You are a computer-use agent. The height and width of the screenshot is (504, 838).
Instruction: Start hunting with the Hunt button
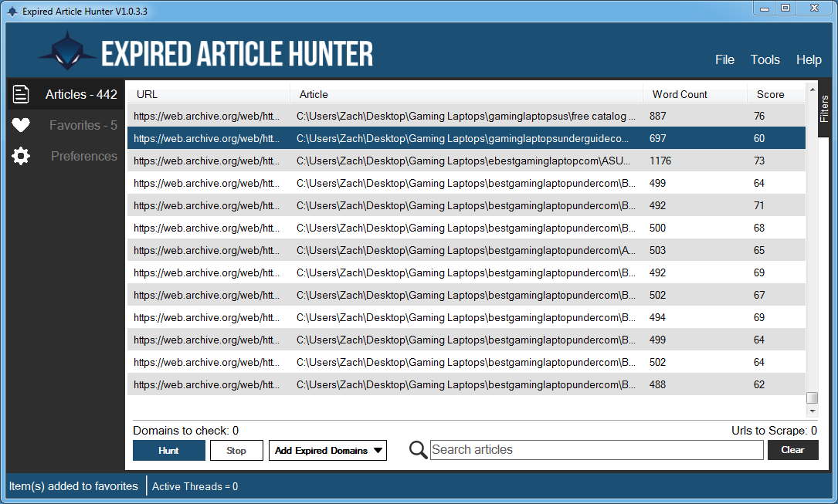pyautogui.click(x=168, y=450)
